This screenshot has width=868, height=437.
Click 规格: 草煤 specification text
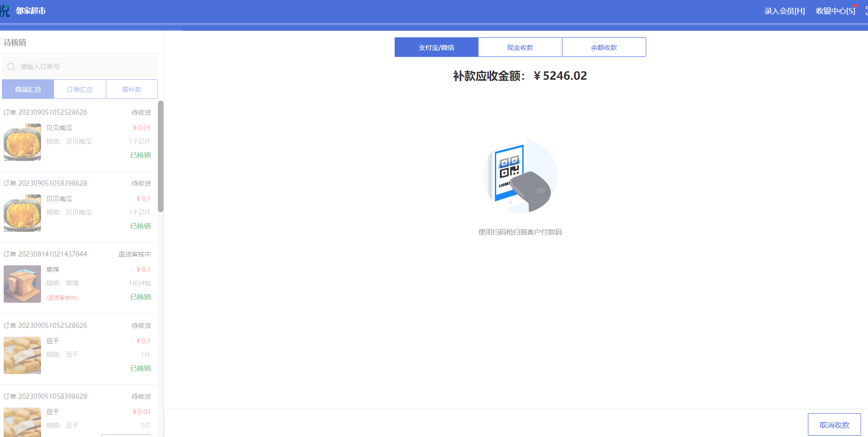tap(62, 283)
